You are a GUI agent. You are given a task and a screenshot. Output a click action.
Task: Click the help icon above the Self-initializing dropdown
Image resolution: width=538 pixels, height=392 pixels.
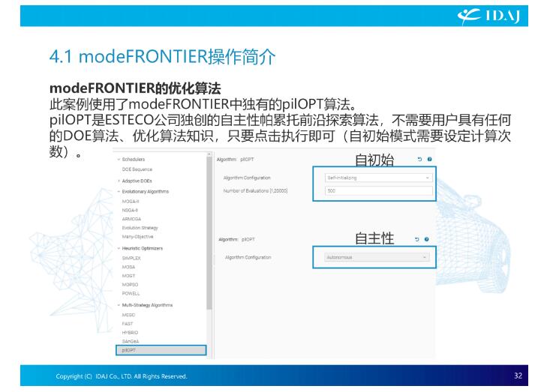click(430, 160)
